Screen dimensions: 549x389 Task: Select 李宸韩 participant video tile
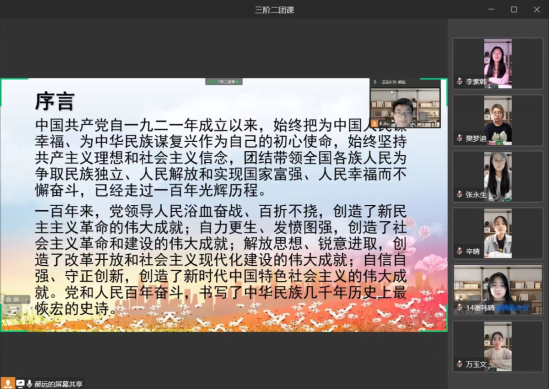(498, 64)
